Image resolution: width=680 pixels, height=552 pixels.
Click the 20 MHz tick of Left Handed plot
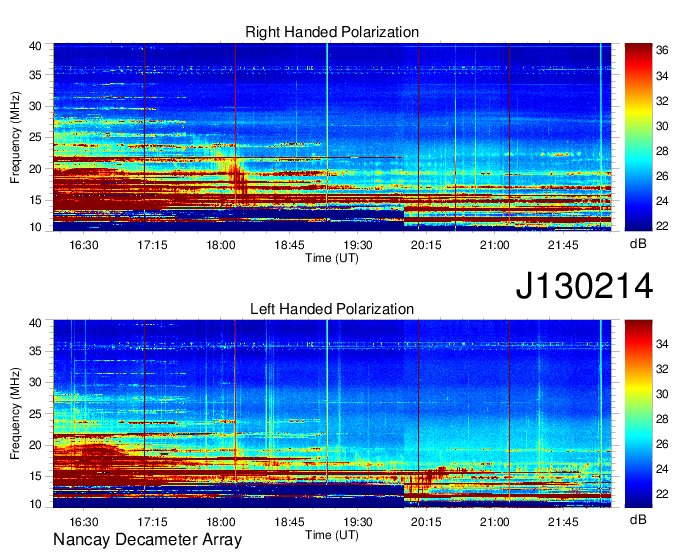35,445
